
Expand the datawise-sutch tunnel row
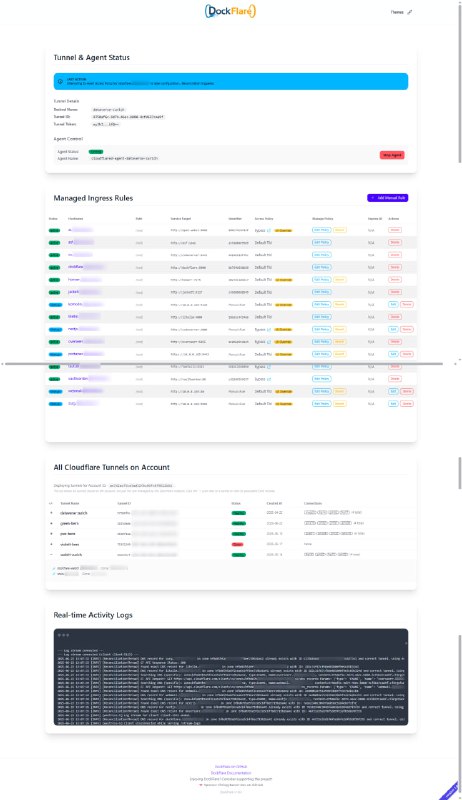tap(51, 513)
